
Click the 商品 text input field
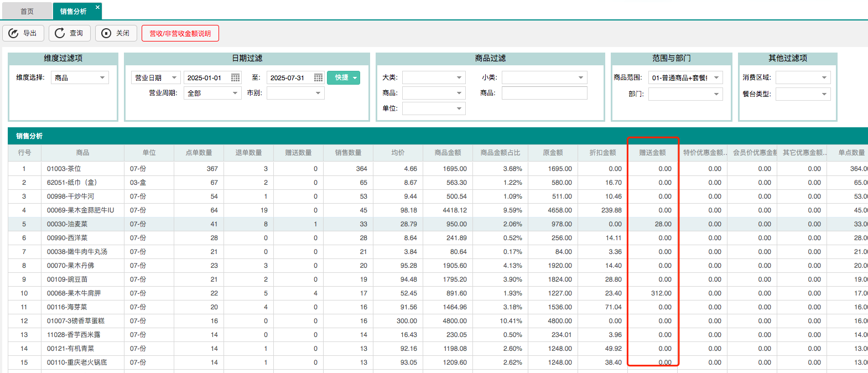544,93
